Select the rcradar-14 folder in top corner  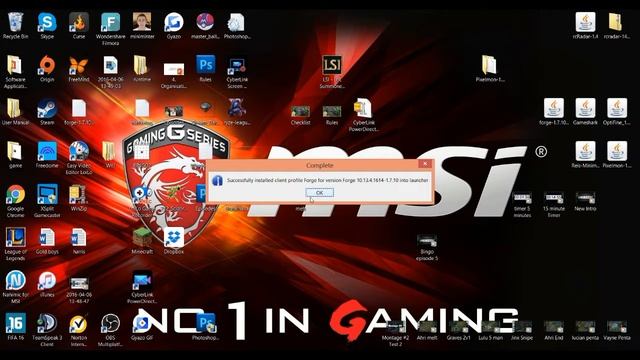tap(616, 26)
